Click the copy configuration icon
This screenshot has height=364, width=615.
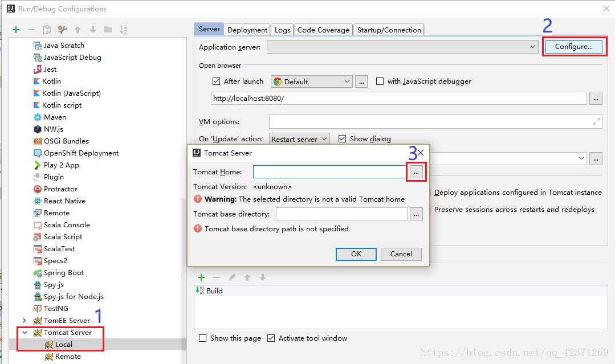tap(47, 30)
